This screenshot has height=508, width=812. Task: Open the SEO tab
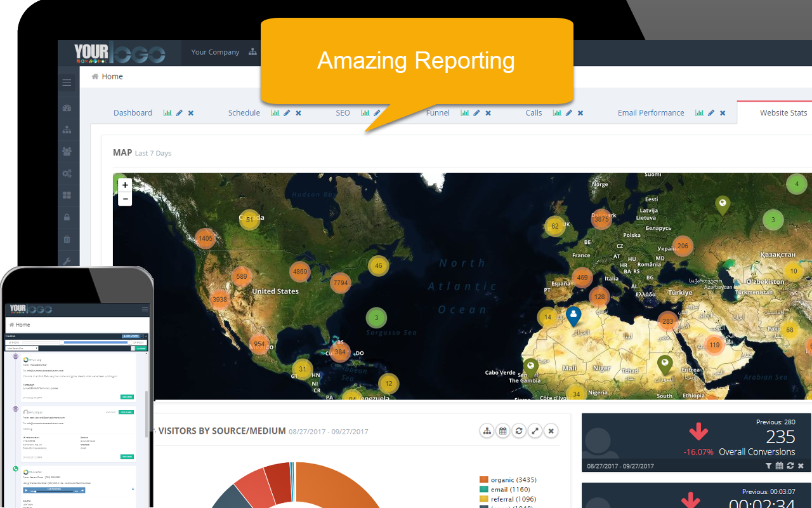coord(343,112)
